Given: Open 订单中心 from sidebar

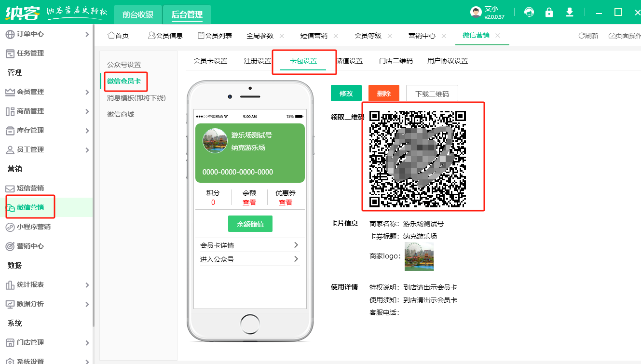Looking at the screenshot, I should [x=30, y=34].
